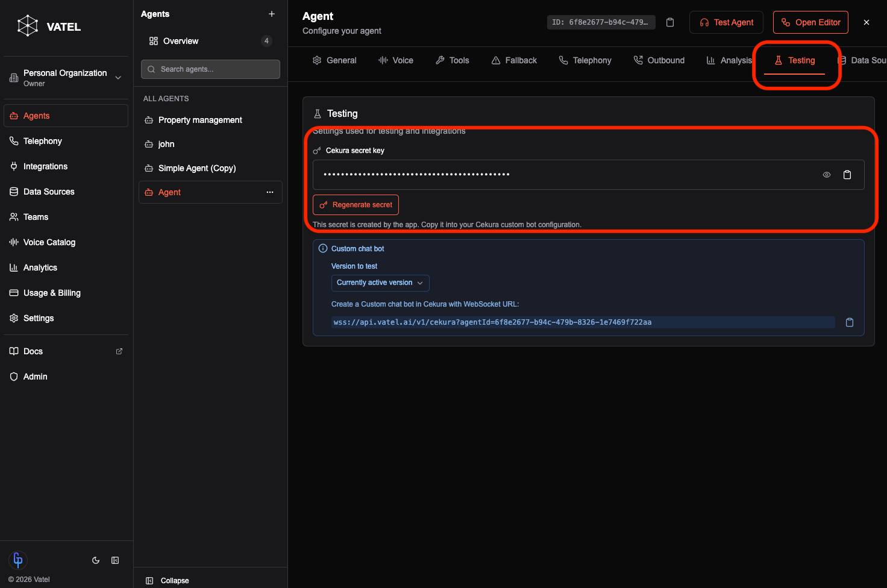Screen dimensions: 887x588
Task: Open the Tools tab
Action: (x=452, y=60)
